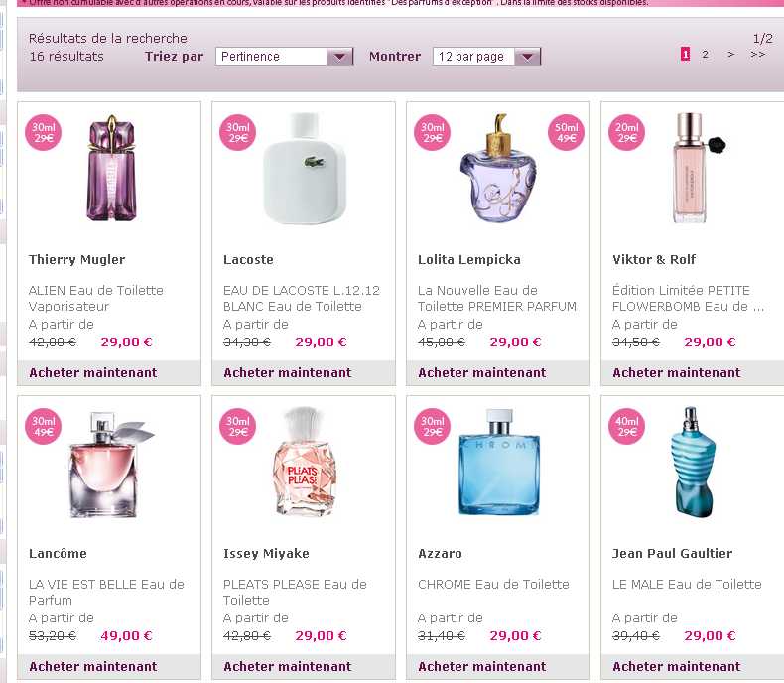Click the next page single arrow
This screenshot has height=683, width=784.
point(731,54)
